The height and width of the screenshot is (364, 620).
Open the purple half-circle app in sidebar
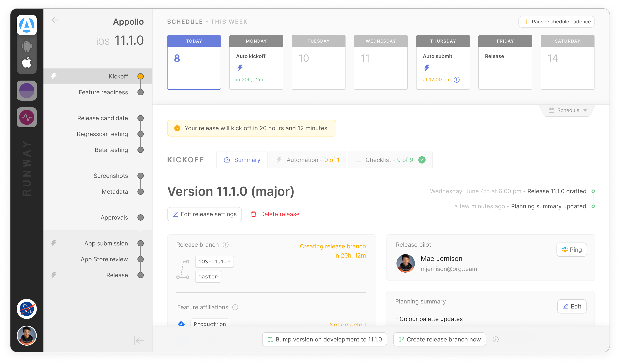pyautogui.click(x=27, y=90)
